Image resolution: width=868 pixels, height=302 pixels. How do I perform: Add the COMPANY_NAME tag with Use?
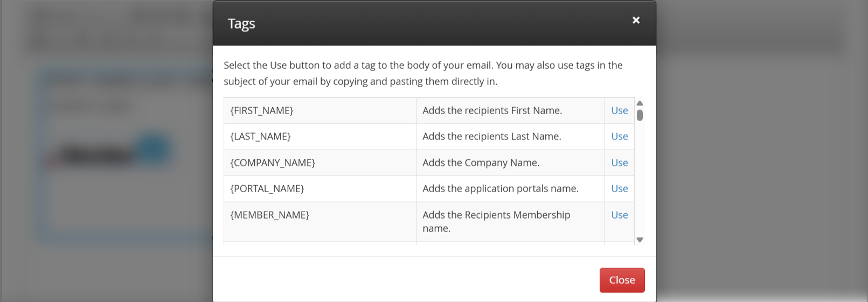(619, 163)
